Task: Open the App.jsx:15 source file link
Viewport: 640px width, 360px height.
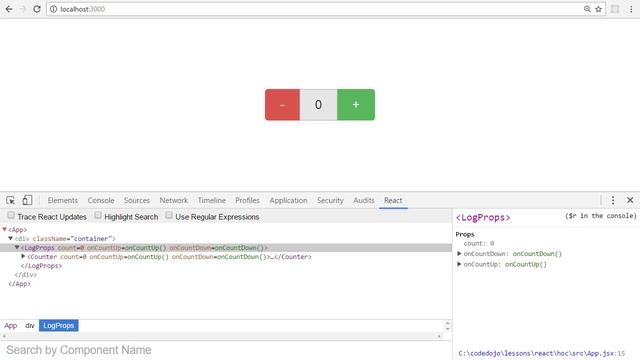Action: [x=542, y=353]
